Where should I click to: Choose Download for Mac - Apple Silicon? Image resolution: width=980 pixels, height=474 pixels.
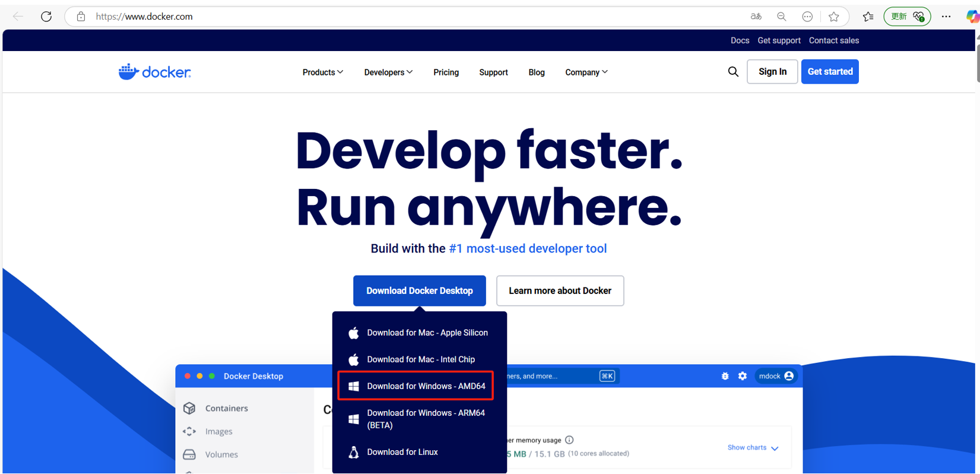point(419,333)
